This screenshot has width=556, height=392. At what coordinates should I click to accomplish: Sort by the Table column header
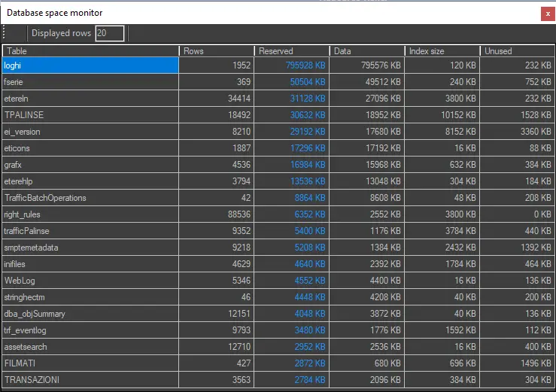click(x=90, y=51)
